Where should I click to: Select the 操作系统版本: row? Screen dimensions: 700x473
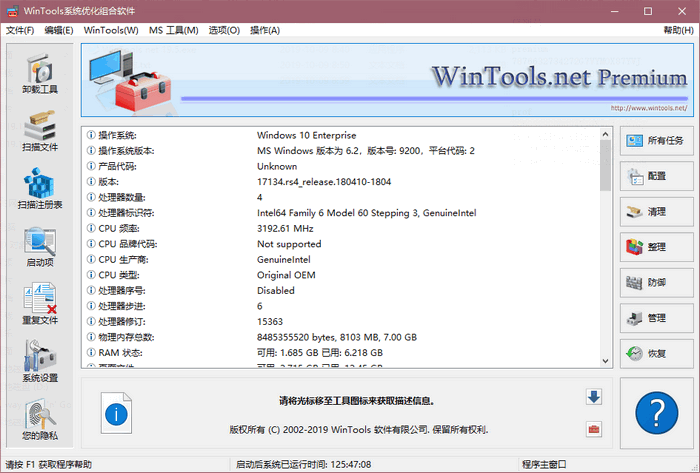click(341, 151)
